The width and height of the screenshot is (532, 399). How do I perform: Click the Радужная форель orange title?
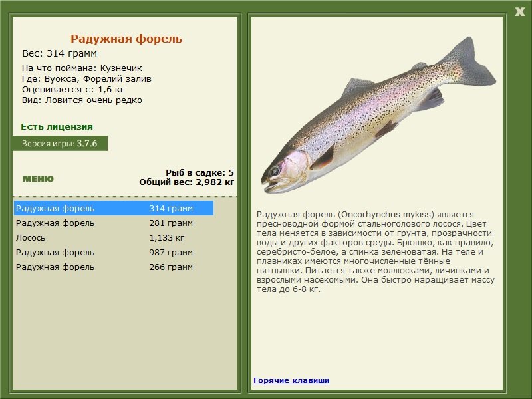coord(126,39)
